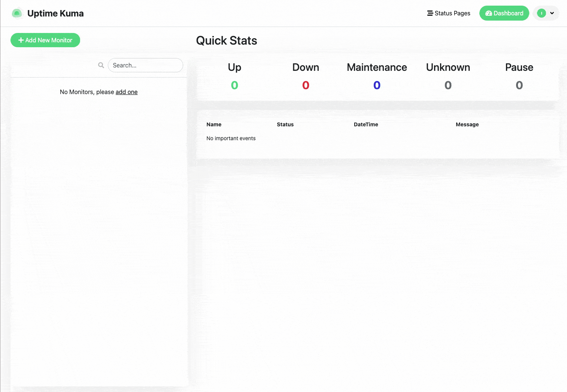
Task: Click the Pause stat label
Action: point(519,67)
